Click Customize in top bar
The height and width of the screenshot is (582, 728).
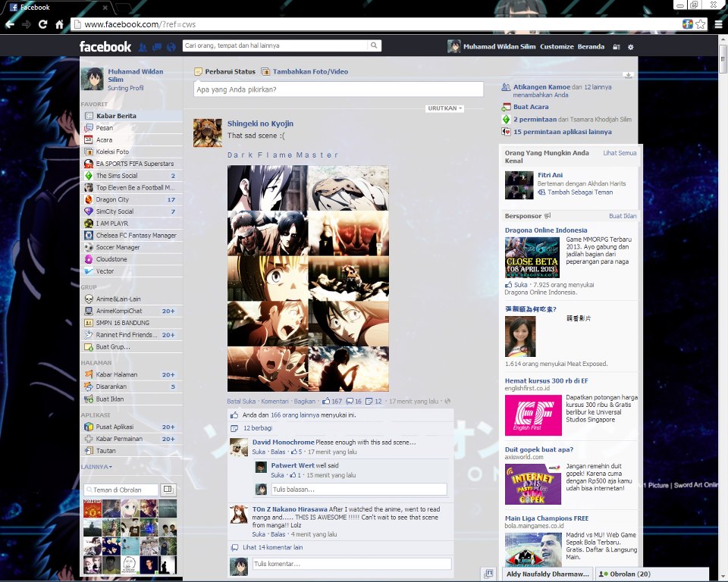click(x=557, y=46)
